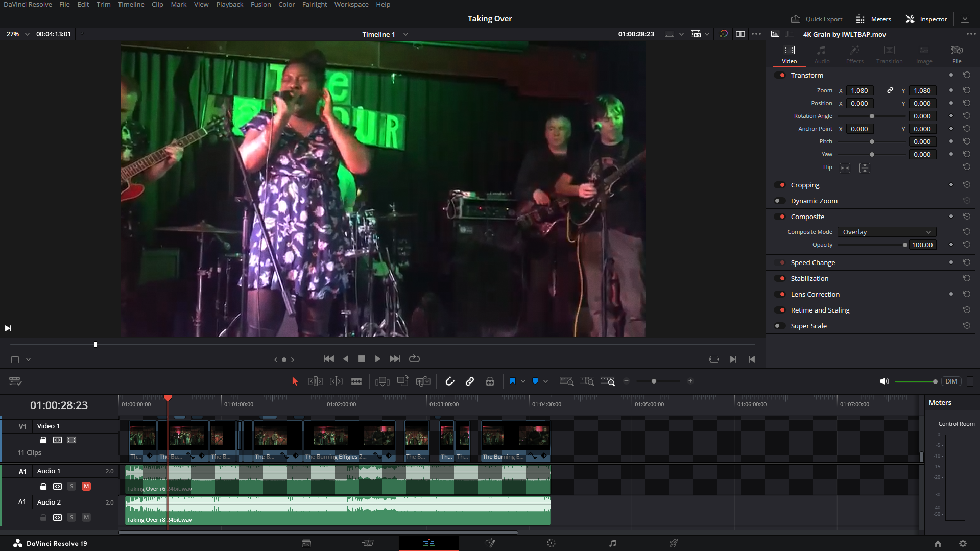
Task: Open the Inspector panel
Action: point(926,19)
